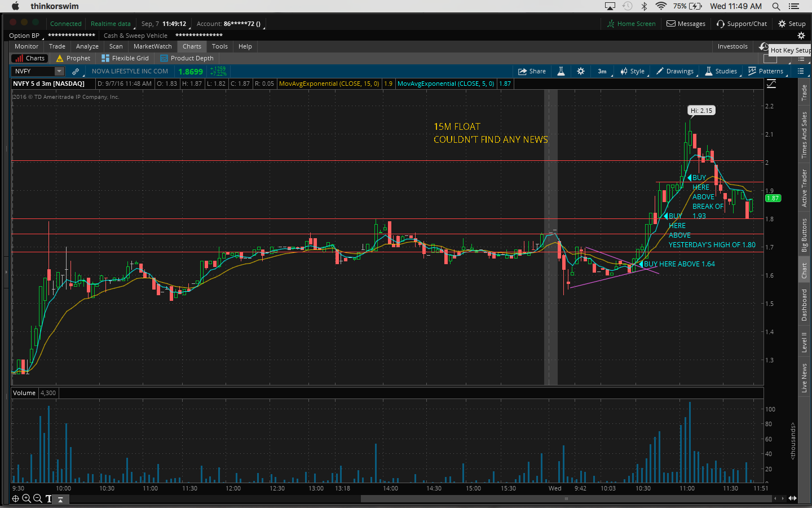Click the NVFY symbol input field
The image size is (812, 508).
click(33, 71)
